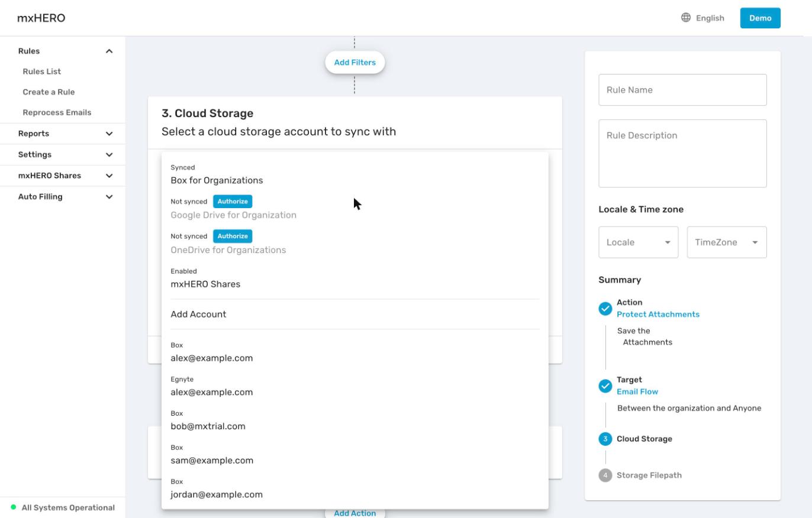Select mxHERO Shares storage option
Screen dimensions: 812x518
[x=355, y=279]
